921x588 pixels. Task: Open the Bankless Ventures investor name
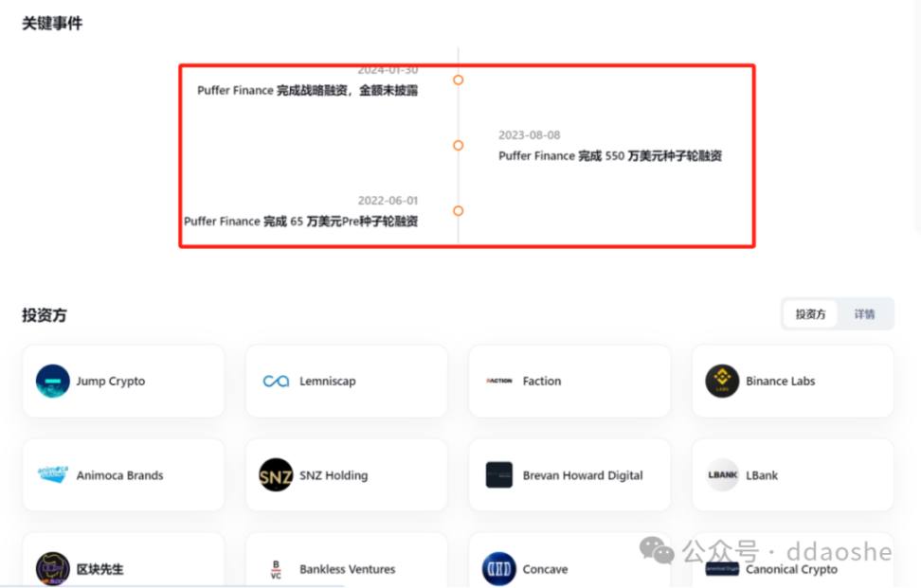pos(347,569)
